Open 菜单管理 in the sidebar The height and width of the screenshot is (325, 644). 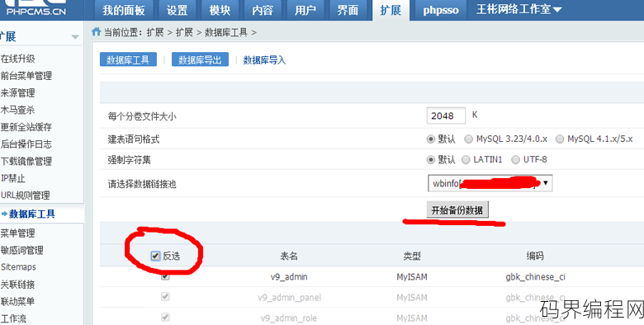pyautogui.click(x=17, y=233)
